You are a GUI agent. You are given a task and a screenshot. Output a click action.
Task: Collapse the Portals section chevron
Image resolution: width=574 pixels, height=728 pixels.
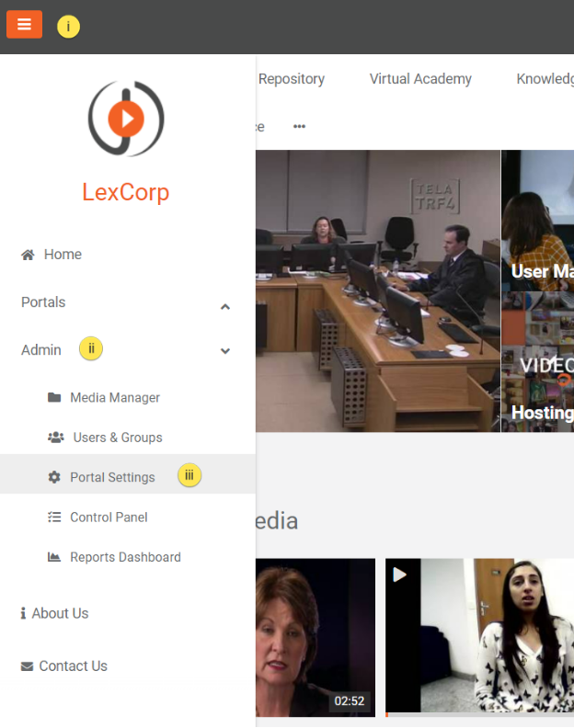tap(225, 306)
